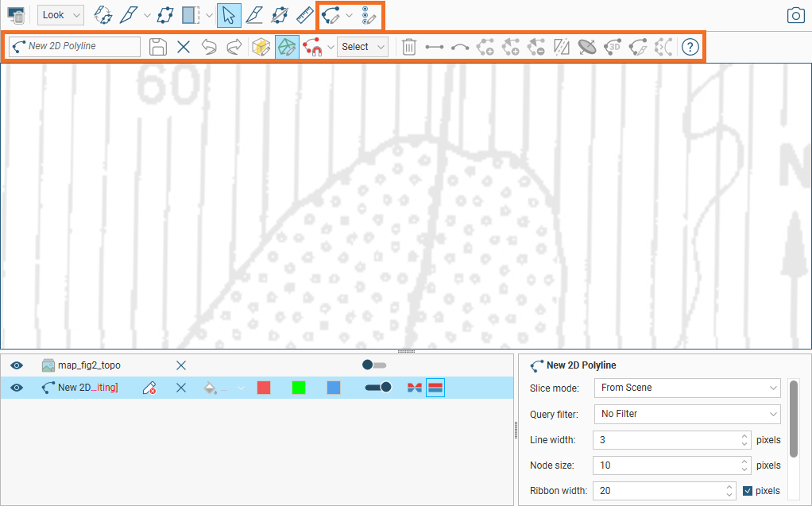This screenshot has height=506, width=812.
Task: Expand the Slice mode From Scene dropdown
Action: [x=687, y=388]
